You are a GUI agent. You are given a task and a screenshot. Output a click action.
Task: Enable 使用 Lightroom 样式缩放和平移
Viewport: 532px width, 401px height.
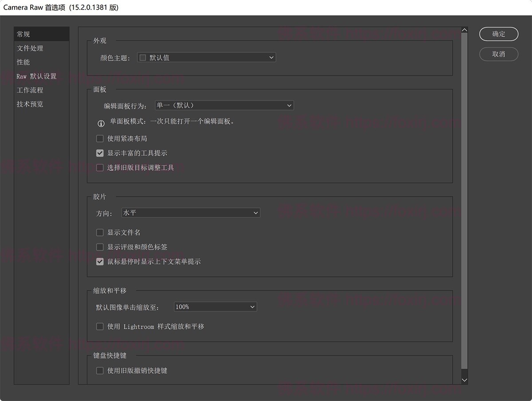[x=100, y=326]
